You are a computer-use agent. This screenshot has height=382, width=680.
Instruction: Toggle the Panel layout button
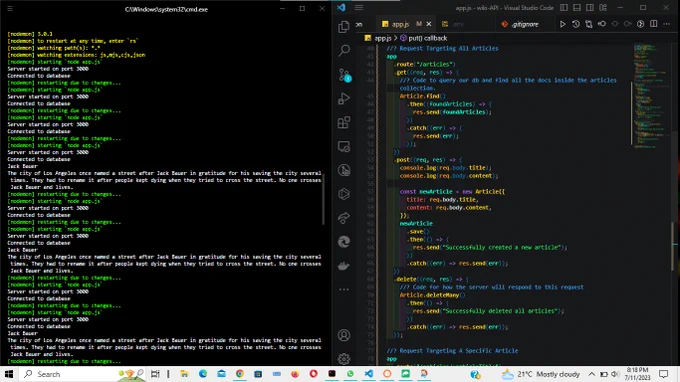point(577,8)
